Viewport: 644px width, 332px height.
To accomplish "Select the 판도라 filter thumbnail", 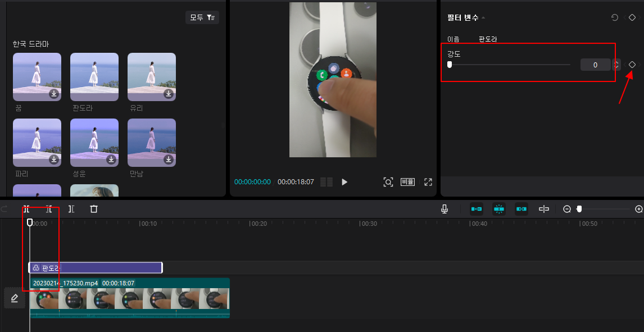I will [94, 77].
